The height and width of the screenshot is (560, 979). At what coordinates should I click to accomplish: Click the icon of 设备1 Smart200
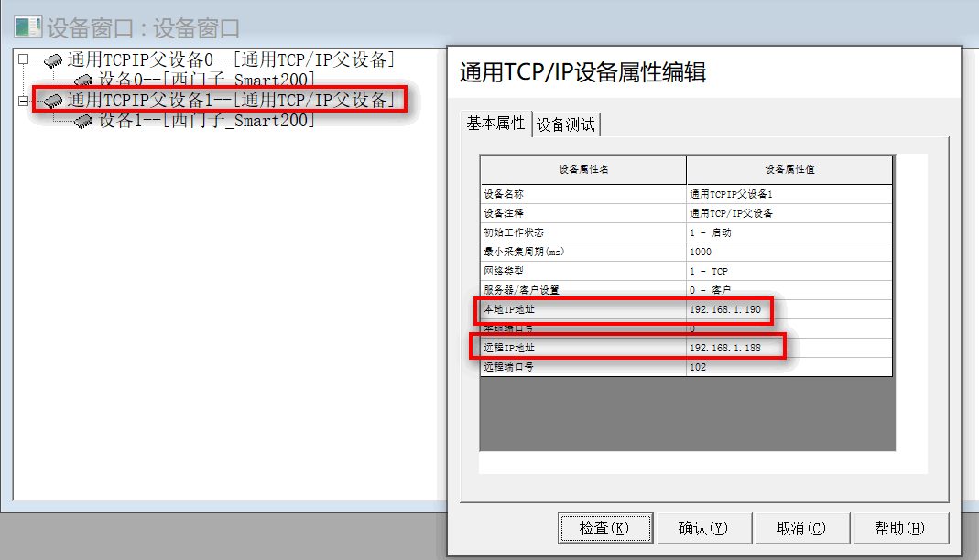click(x=84, y=120)
